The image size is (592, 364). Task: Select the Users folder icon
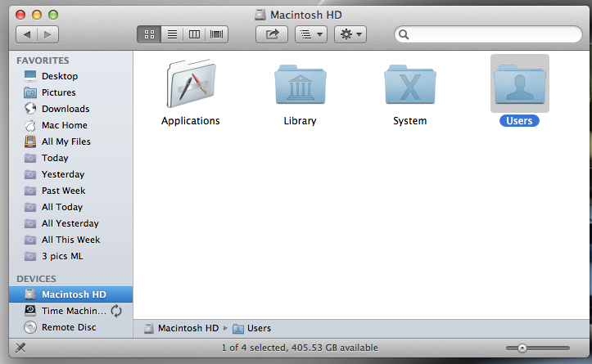519,83
